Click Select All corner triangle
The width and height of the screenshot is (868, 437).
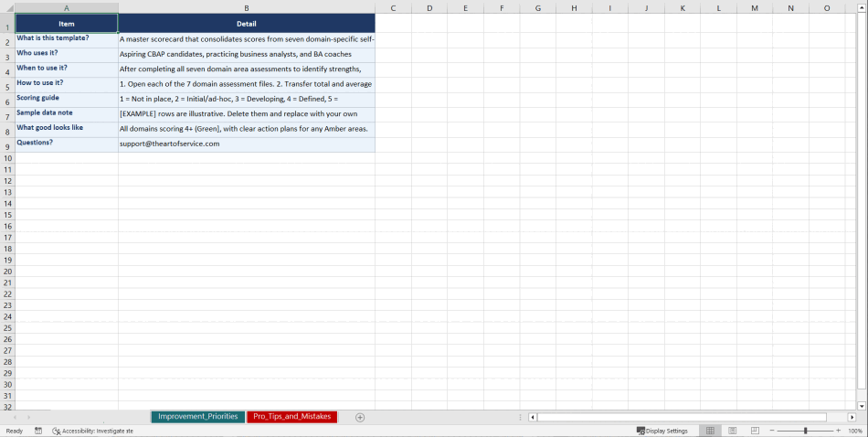click(7, 8)
